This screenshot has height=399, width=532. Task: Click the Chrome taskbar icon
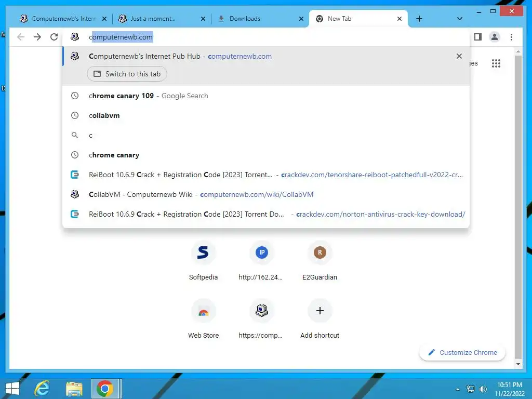pyautogui.click(x=106, y=389)
